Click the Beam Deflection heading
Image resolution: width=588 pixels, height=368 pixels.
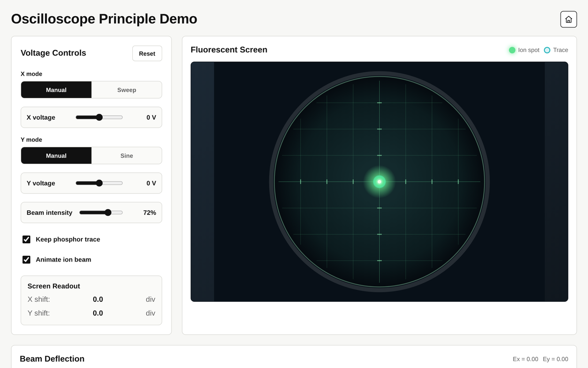(52, 359)
